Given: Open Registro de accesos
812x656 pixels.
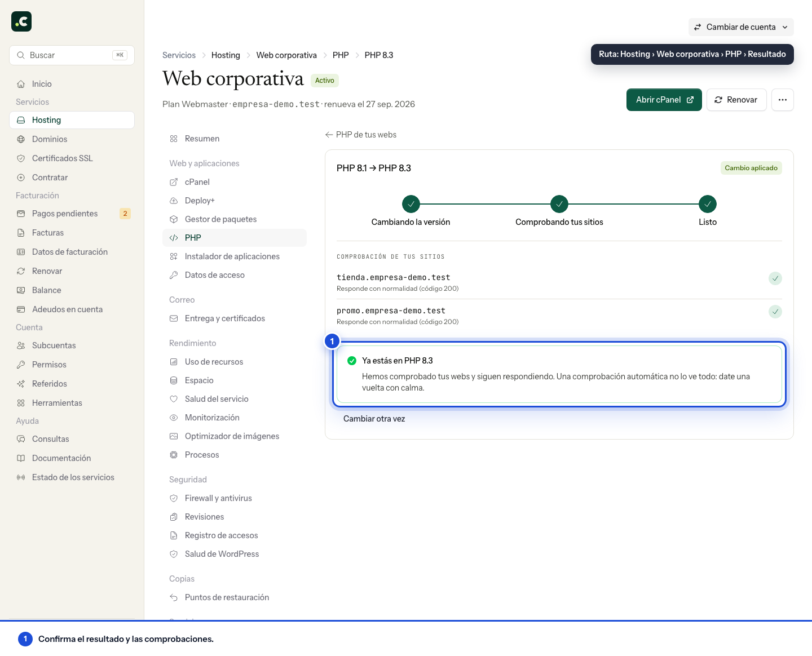Looking at the screenshot, I should point(235,535).
